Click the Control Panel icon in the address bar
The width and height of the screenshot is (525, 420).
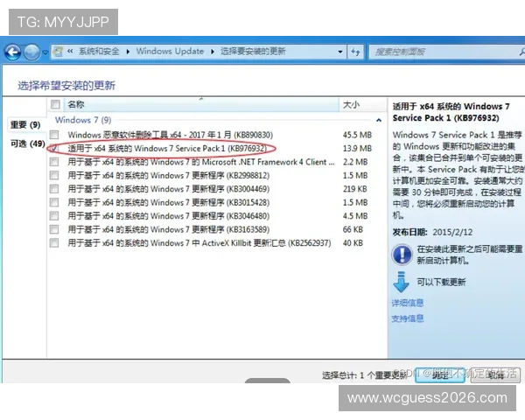[59, 52]
